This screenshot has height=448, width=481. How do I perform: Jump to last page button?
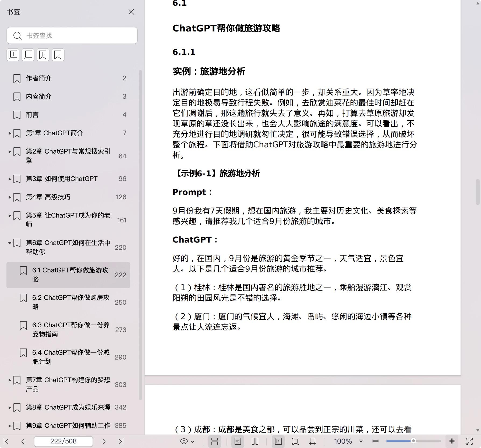pos(121,441)
